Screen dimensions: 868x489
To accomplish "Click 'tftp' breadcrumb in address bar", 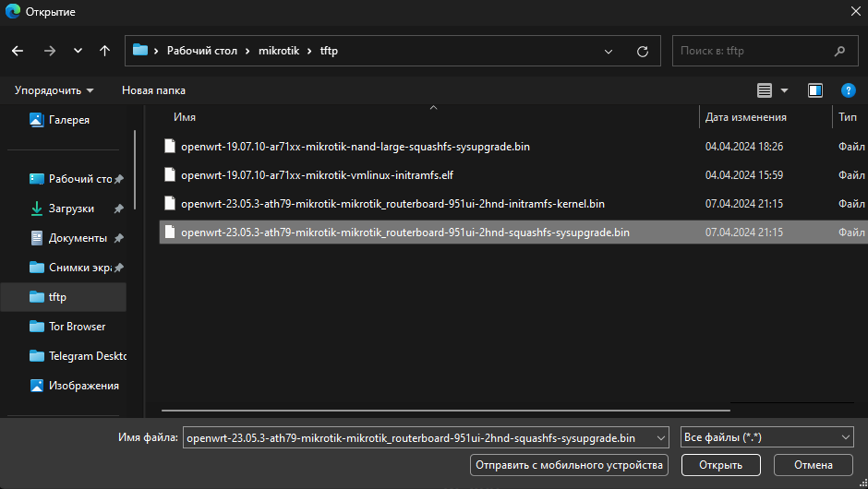I will tap(329, 51).
